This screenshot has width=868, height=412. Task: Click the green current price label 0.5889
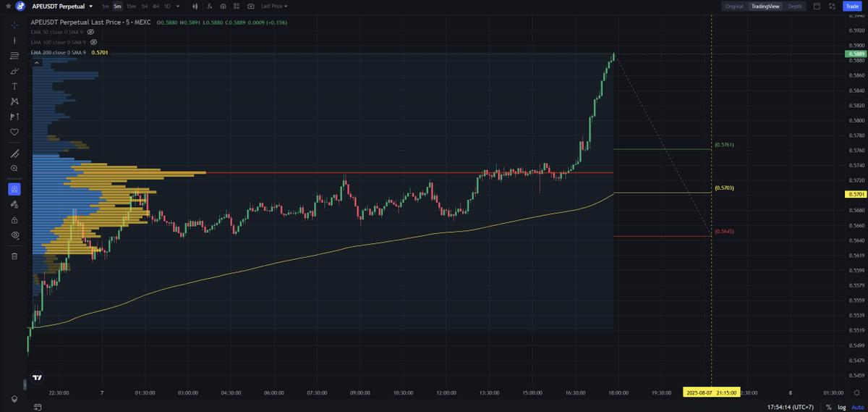(856, 54)
